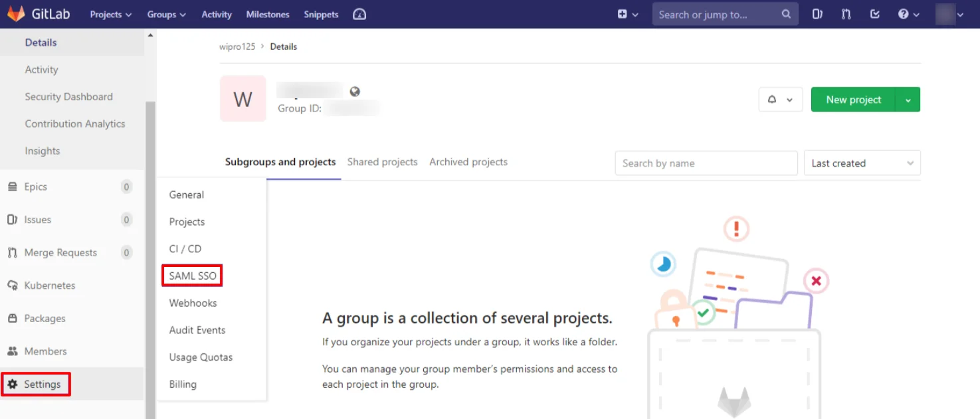
Task: Expand the New project arrow dropdown
Action: pyautogui.click(x=908, y=100)
